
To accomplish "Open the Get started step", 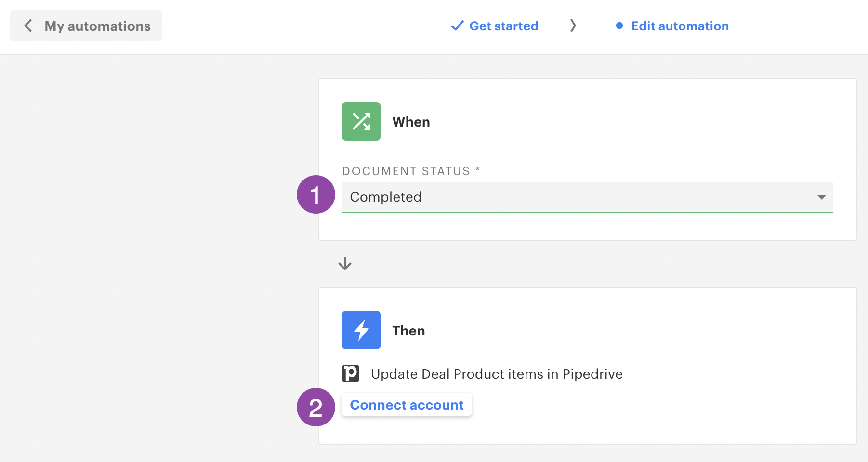I will pos(495,26).
